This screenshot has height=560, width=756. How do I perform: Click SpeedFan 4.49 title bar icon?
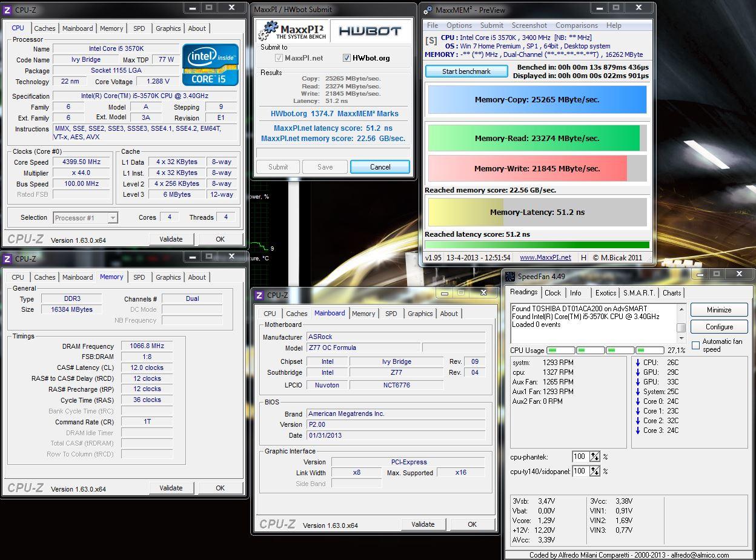[510, 277]
